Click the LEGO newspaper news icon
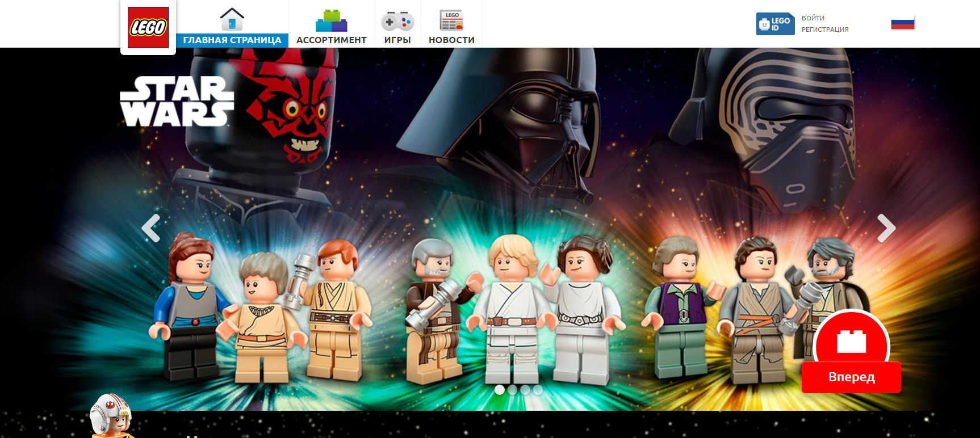This screenshot has width=980, height=438. point(452,20)
